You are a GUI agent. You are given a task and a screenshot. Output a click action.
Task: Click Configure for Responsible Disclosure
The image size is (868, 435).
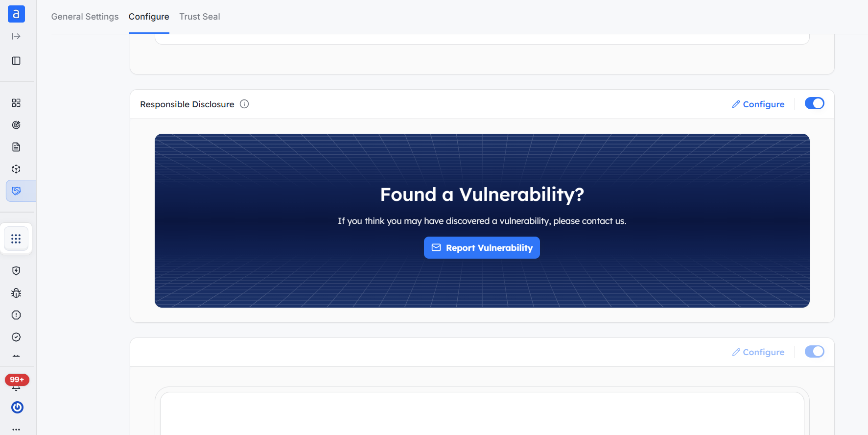pos(758,104)
